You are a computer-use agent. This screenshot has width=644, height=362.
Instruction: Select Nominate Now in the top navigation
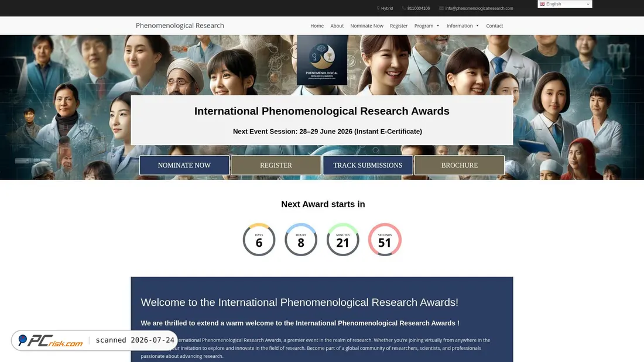[x=366, y=26]
